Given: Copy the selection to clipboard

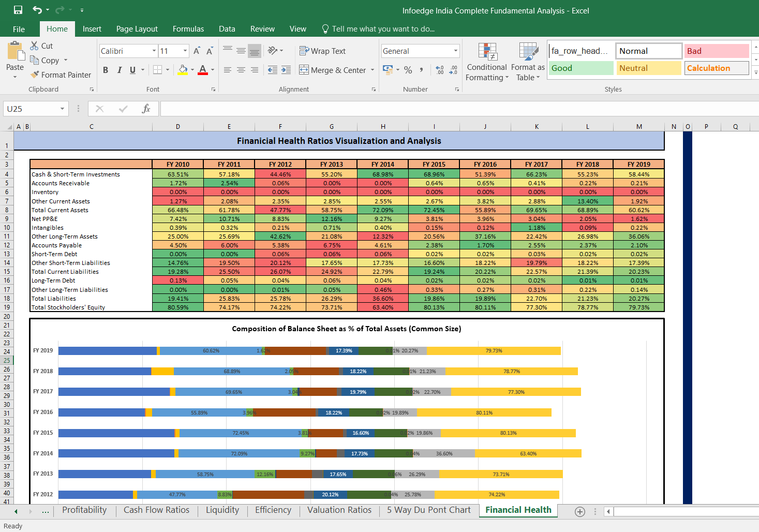Looking at the screenshot, I should [45, 60].
